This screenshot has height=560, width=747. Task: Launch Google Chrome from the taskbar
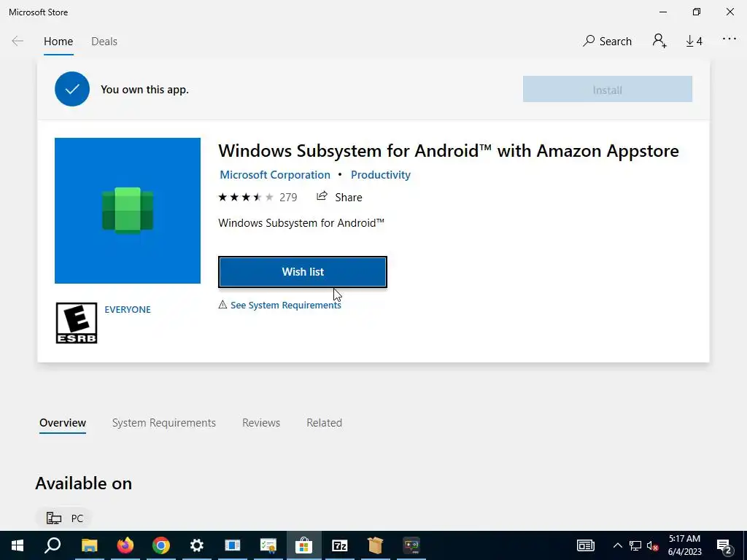tap(161, 545)
